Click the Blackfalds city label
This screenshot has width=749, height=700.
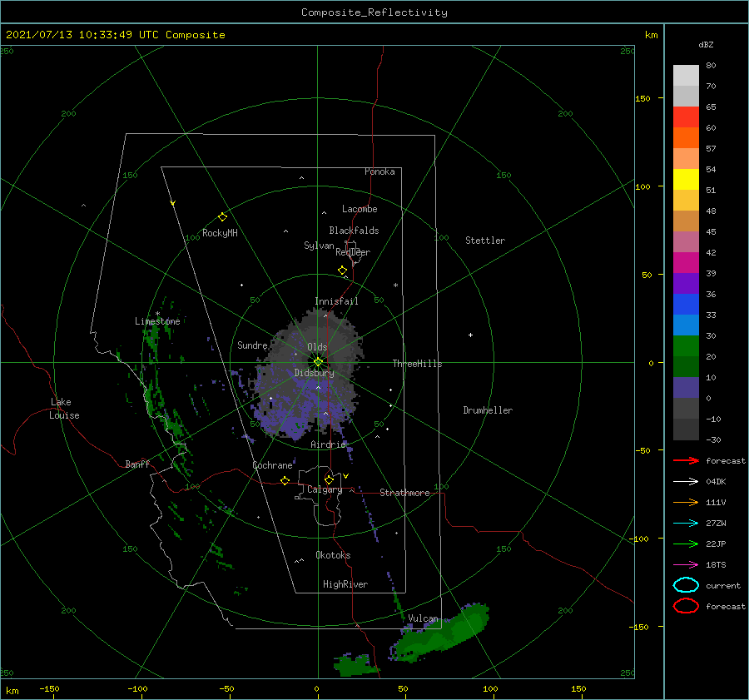[x=354, y=231]
